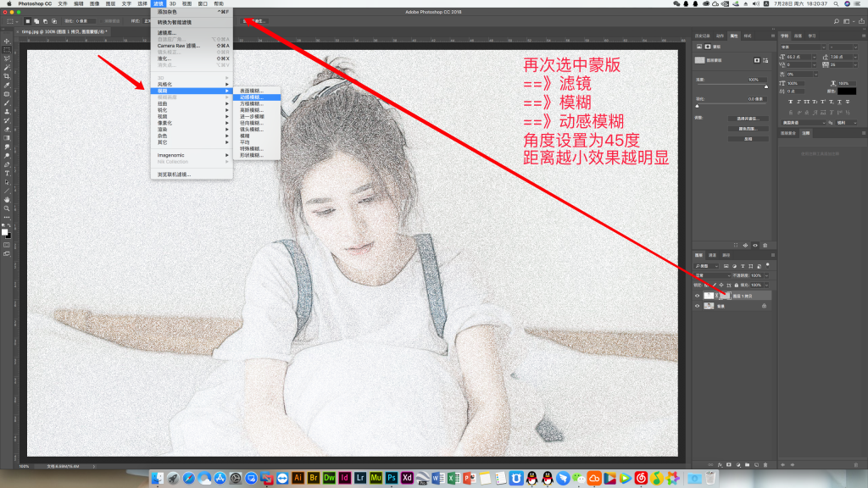Open the Properties panel menu icon
This screenshot has width=868, height=488.
point(773,36)
